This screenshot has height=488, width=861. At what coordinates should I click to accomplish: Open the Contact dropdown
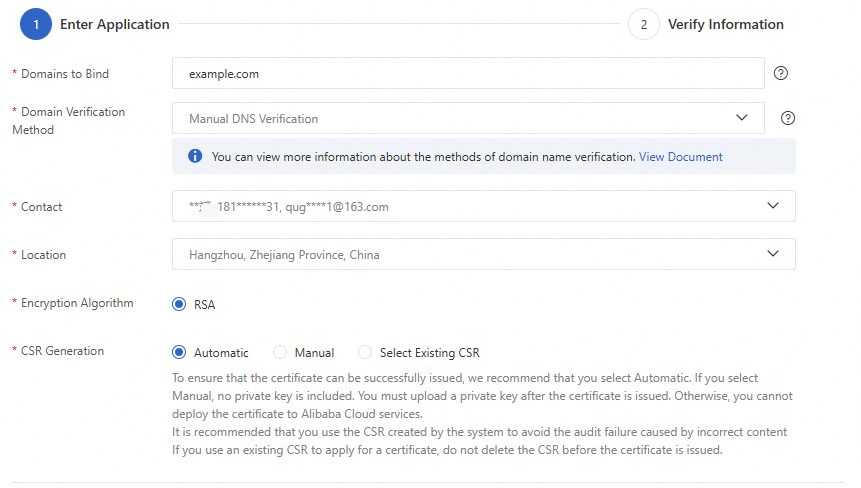(483, 206)
